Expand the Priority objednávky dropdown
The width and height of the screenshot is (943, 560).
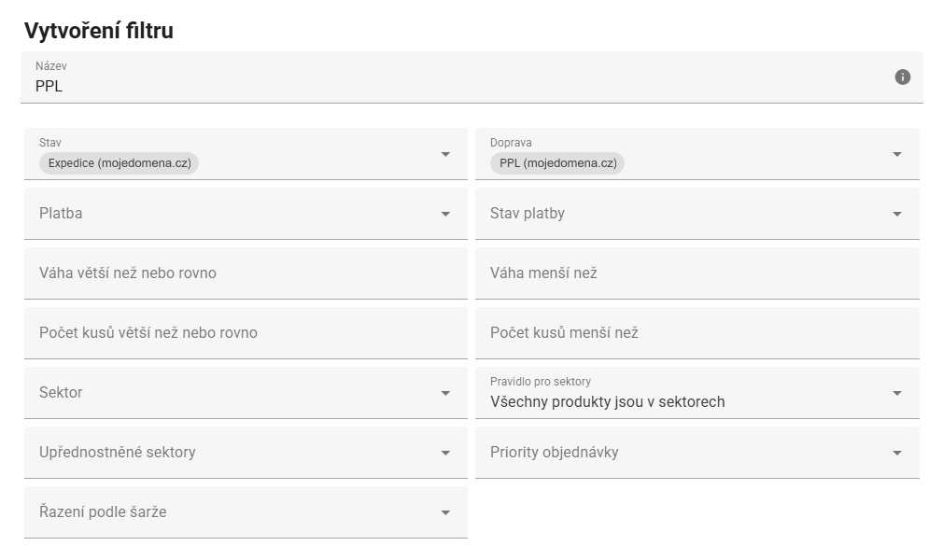(697, 453)
